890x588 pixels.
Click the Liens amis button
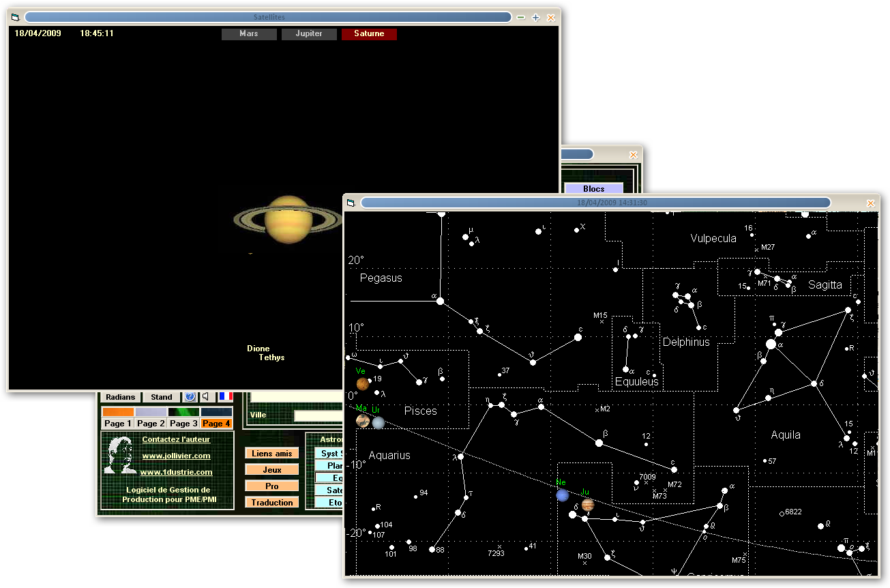point(272,454)
